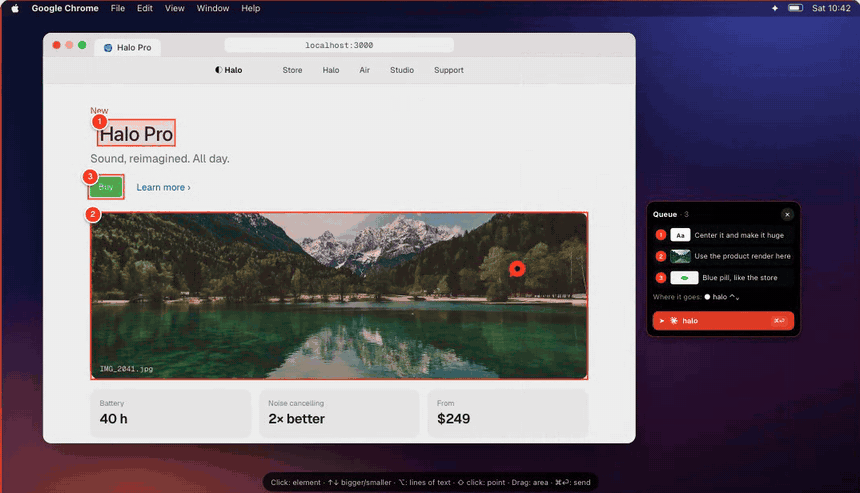Viewport: 860px width, 493px height.
Task: Select the Halo Pro page heading
Action: coord(136,133)
